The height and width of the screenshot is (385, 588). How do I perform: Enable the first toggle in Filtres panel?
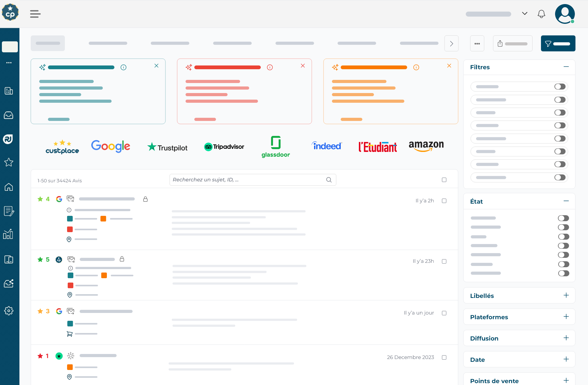tap(560, 87)
